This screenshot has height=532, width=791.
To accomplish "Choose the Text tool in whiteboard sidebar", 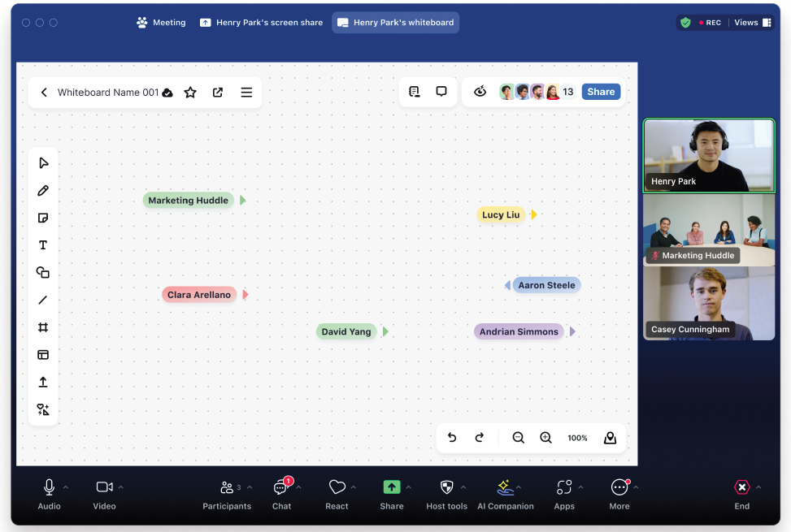I will [43, 245].
